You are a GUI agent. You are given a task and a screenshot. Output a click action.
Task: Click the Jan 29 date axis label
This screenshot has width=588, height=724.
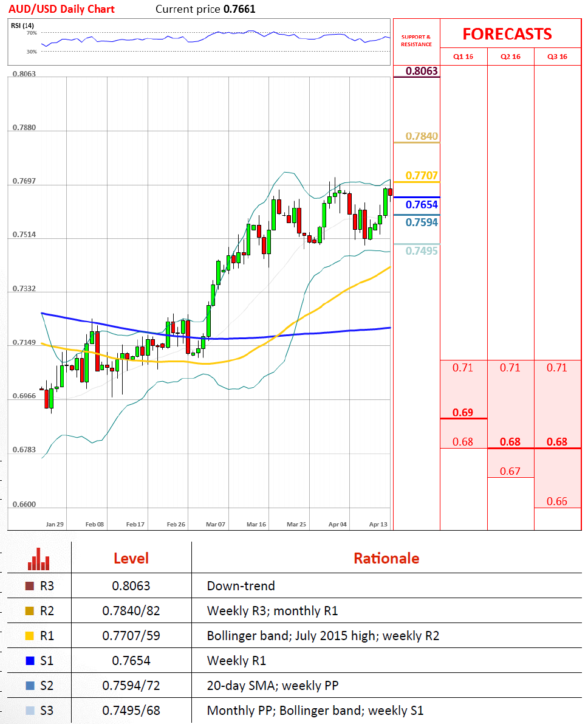tap(55, 525)
